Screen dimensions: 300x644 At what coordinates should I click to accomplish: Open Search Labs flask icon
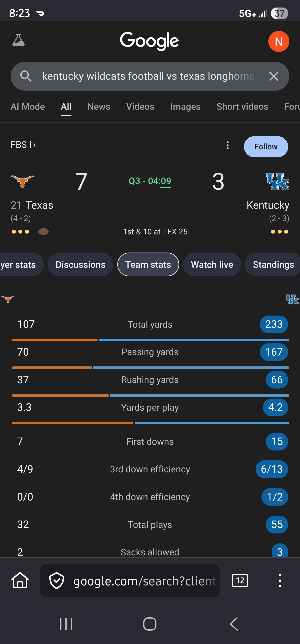pyautogui.click(x=19, y=40)
